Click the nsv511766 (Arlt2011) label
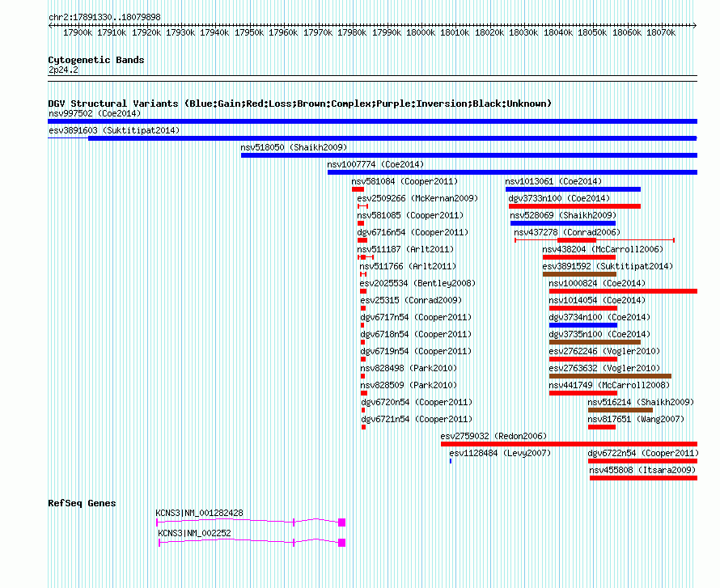Image resolution: width=720 pixels, height=588 pixels. [408, 266]
